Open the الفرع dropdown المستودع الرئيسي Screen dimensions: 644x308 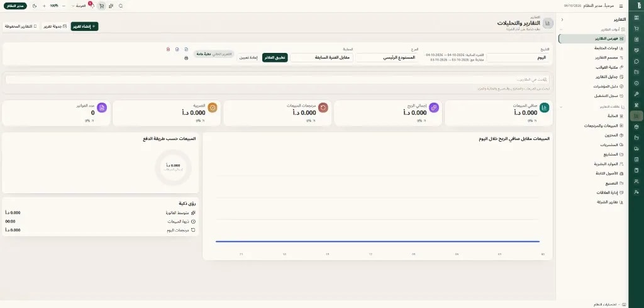pos(387,57)
